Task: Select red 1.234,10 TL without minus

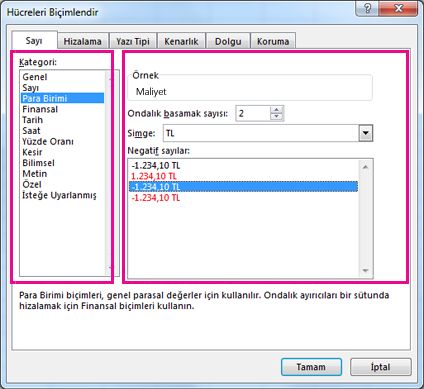Action: point(243,176)
